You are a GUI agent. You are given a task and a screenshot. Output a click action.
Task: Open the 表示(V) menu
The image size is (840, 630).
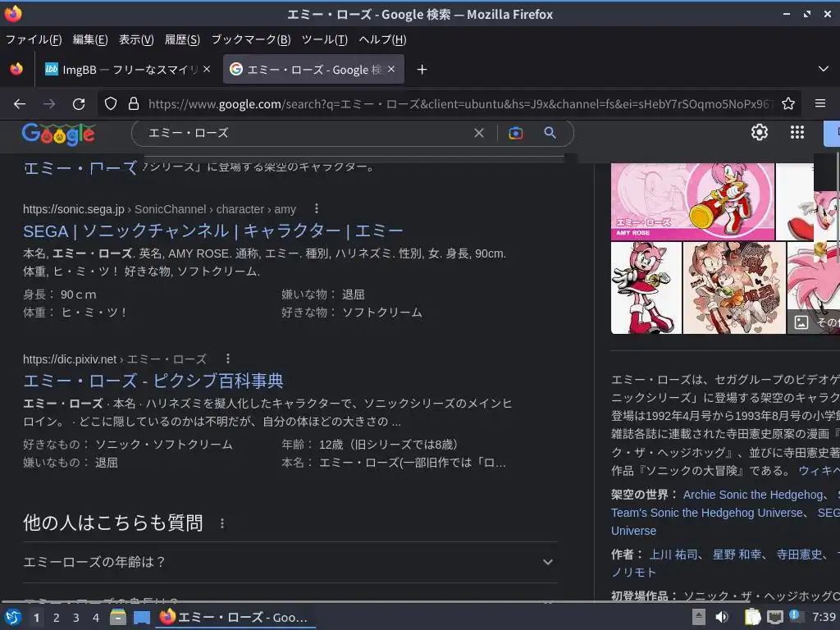click(136, 39)
